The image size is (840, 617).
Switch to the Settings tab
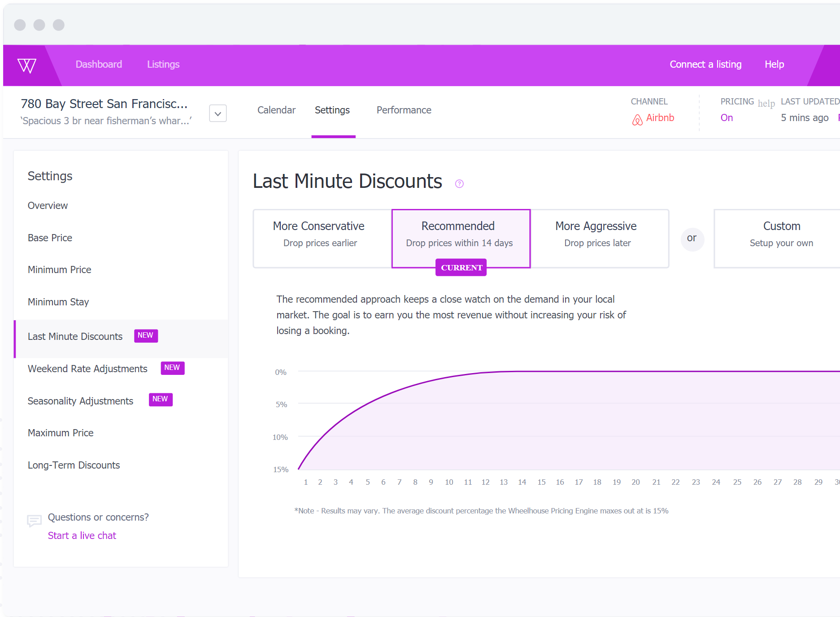click(332, 110)
